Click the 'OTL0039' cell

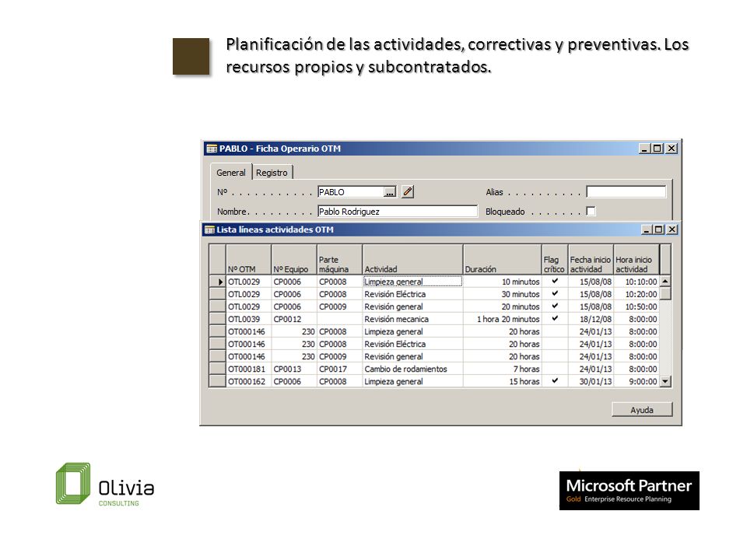point(249,319)
